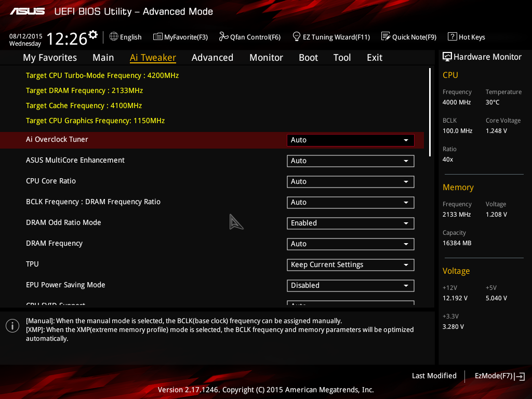Click the Qfan Control fan icon
The image size is (532, 399).
[223, 36]
